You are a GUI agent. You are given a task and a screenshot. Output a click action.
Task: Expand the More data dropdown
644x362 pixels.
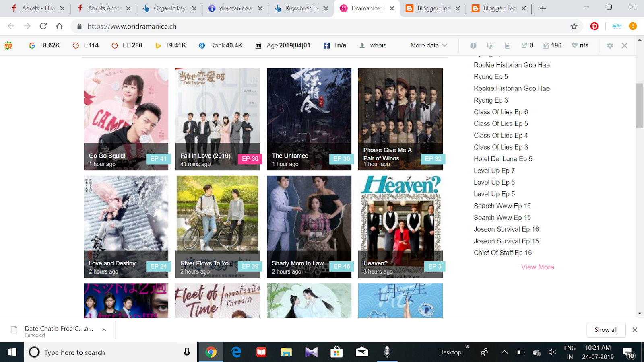click(427, 45)
